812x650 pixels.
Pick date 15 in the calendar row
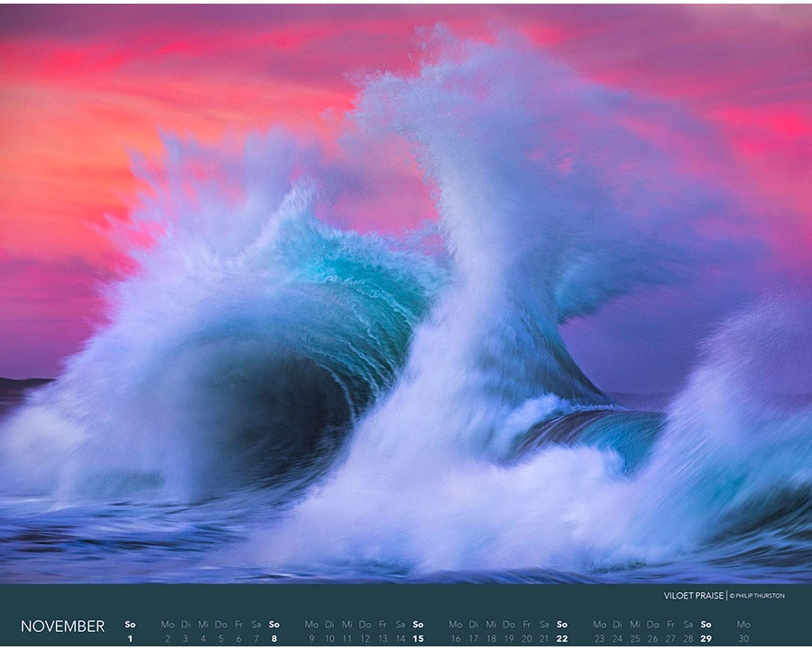point(418,638)
